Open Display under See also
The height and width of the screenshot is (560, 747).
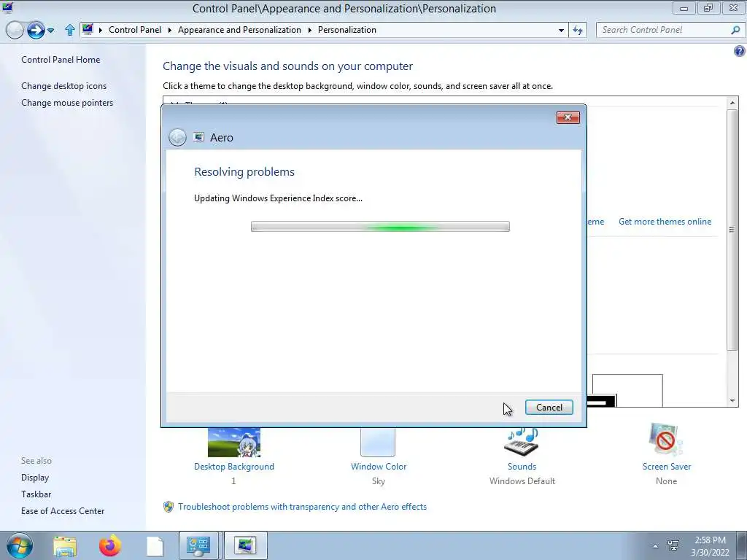[x=35, y=478]
